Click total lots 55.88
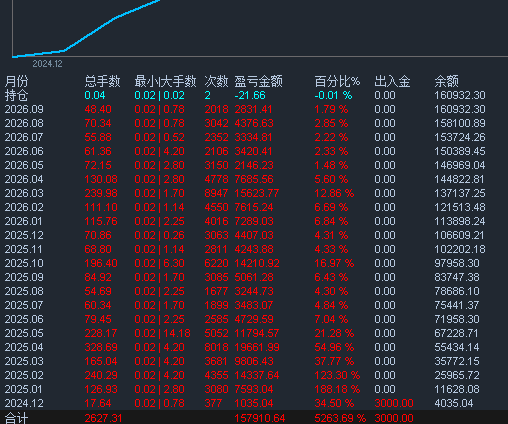The width and height of the screenshot is (508, 424). point(98,138)
